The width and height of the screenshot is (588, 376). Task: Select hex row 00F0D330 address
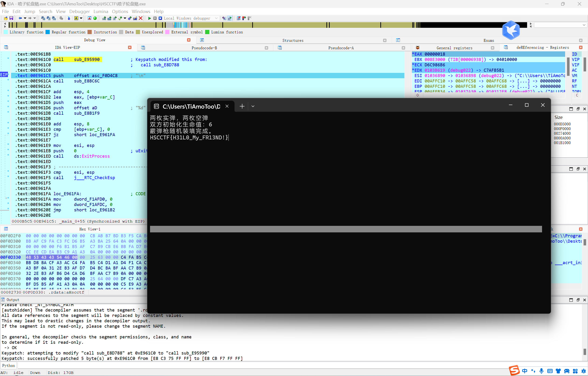[x=10, y=257]
